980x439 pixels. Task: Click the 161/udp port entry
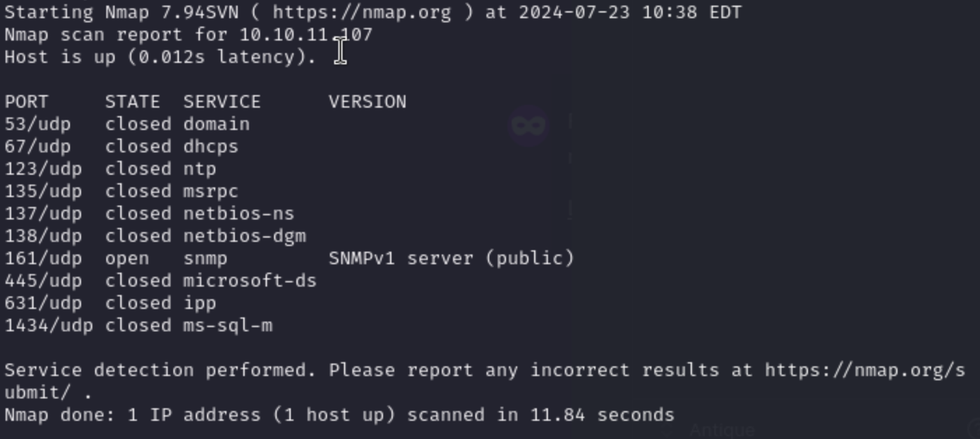[x=43, y=259]
